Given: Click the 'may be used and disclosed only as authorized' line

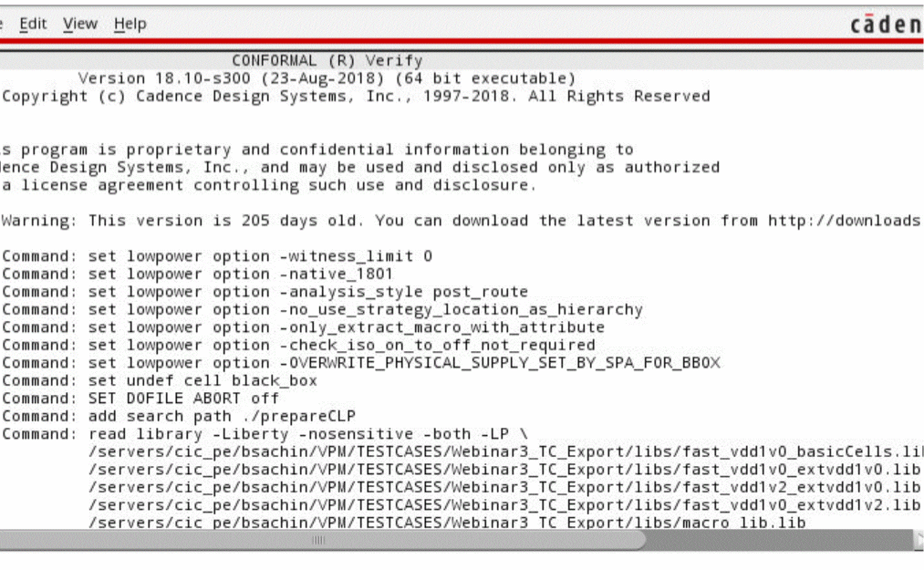Looking at the screenshot, I should pos(360,168).
